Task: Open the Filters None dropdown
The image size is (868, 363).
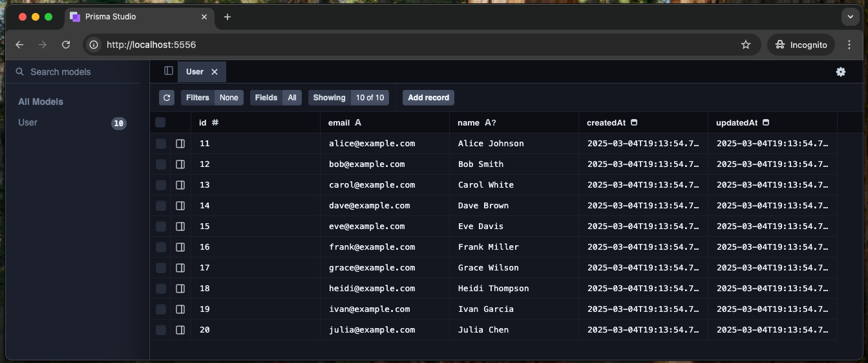Action: coord(212,98)
